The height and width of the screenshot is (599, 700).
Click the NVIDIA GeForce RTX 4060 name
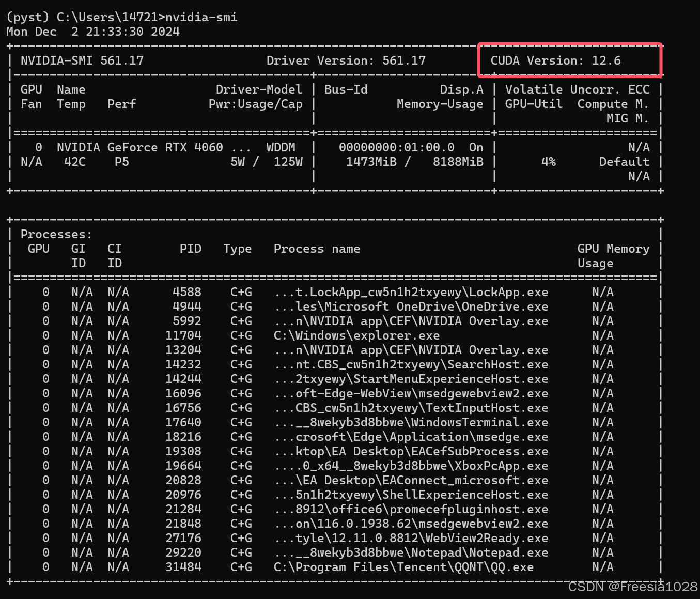pyautogui.click(x=137, y=147)
